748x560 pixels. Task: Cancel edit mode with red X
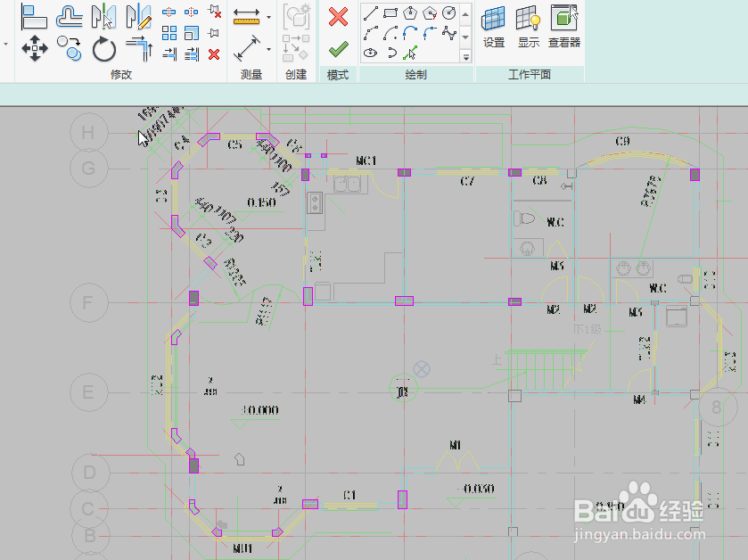pyautogui.click(x=338, y=17)
